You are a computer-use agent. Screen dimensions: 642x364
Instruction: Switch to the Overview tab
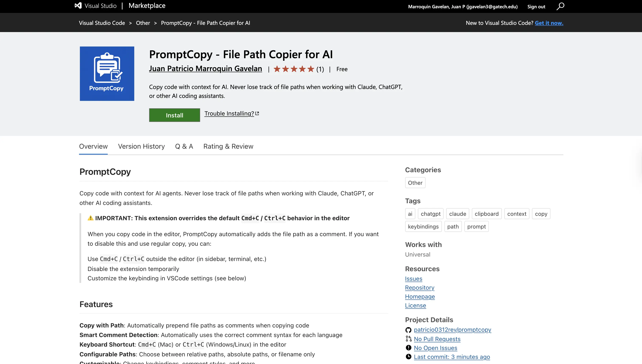tap(93, 146)
